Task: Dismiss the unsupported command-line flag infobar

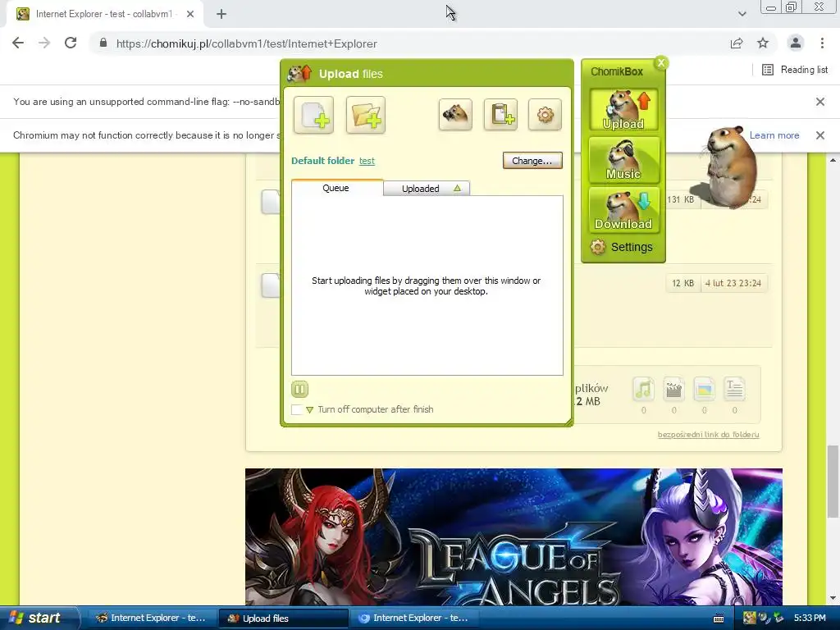Action: click(820, 102)
